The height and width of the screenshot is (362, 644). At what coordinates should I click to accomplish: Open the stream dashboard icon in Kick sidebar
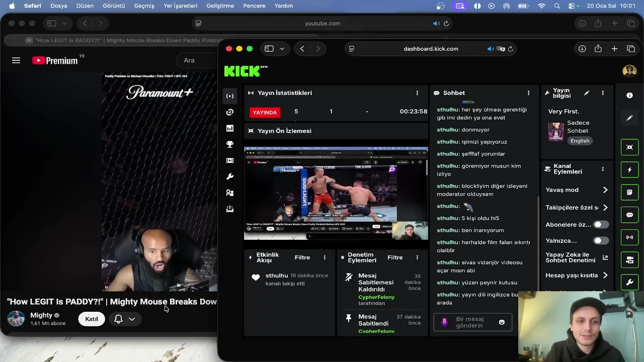tap(230, 96)
